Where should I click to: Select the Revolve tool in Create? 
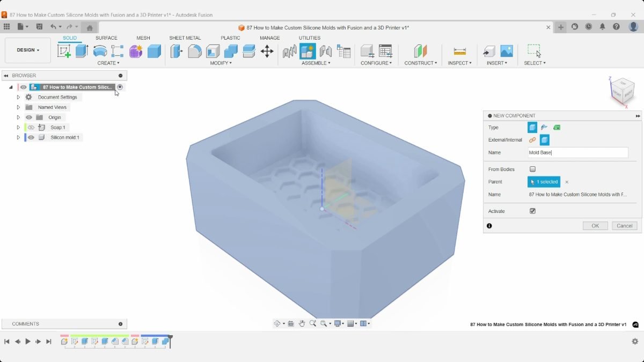coord(100,51)
